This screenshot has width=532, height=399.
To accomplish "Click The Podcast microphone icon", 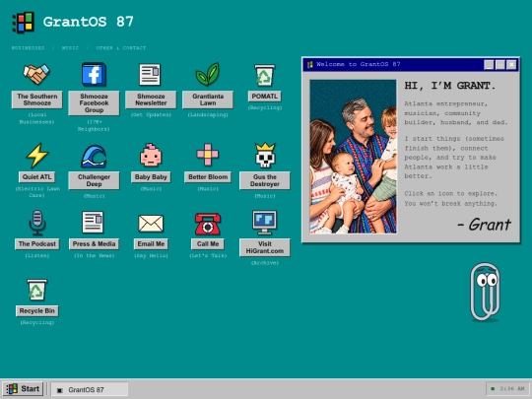I will pos(37,223).
